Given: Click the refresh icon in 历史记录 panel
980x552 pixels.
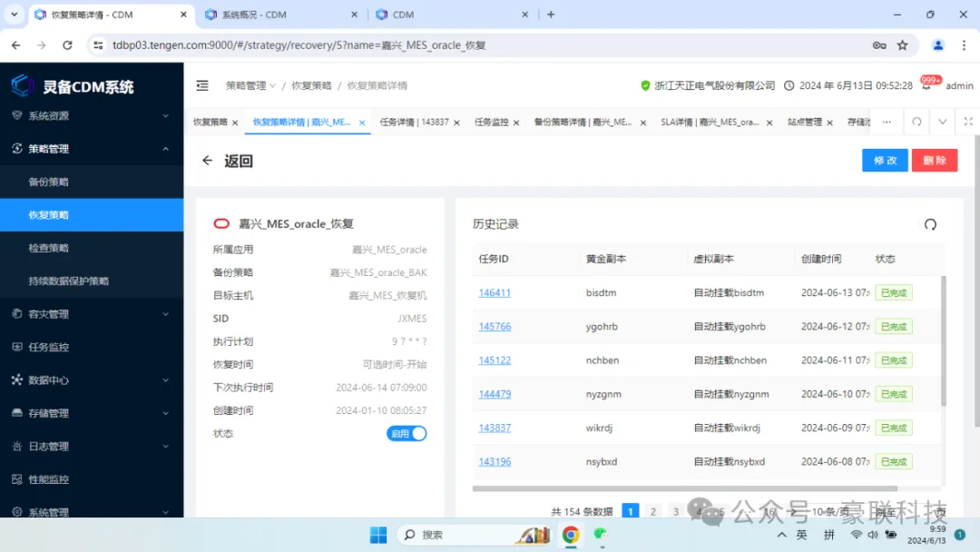Looking at the screenshot, I should pyautogui.click(x=929, y=224).
